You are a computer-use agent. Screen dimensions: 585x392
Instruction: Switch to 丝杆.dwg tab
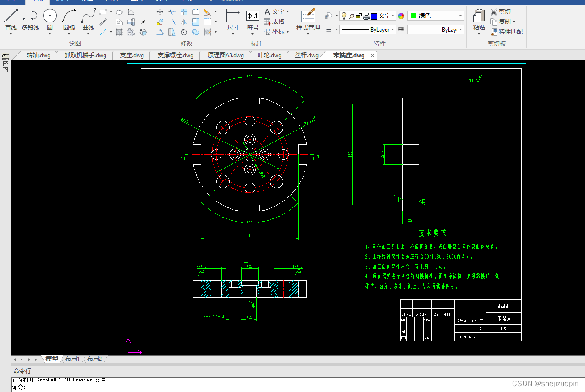click(307, 55)
